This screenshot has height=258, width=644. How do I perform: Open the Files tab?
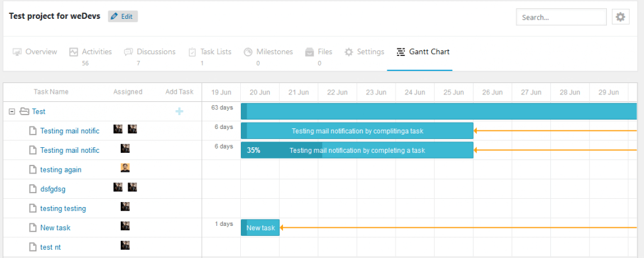pyautogui.click(x=319, y=52)
